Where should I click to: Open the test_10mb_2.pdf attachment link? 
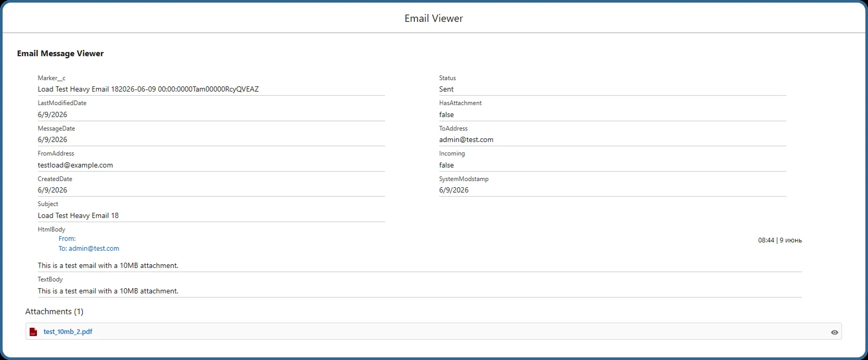(68, 331)
